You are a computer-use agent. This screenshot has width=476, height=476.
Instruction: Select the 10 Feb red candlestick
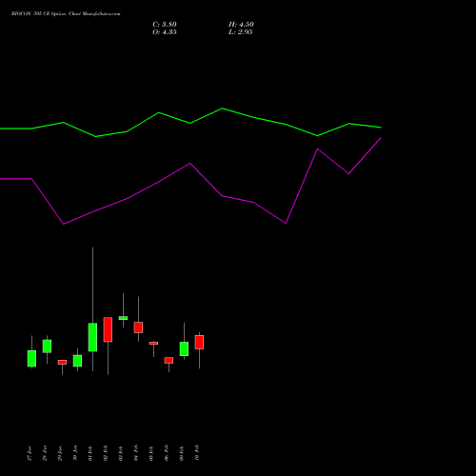pyautogui.click(x=199, y=342)
